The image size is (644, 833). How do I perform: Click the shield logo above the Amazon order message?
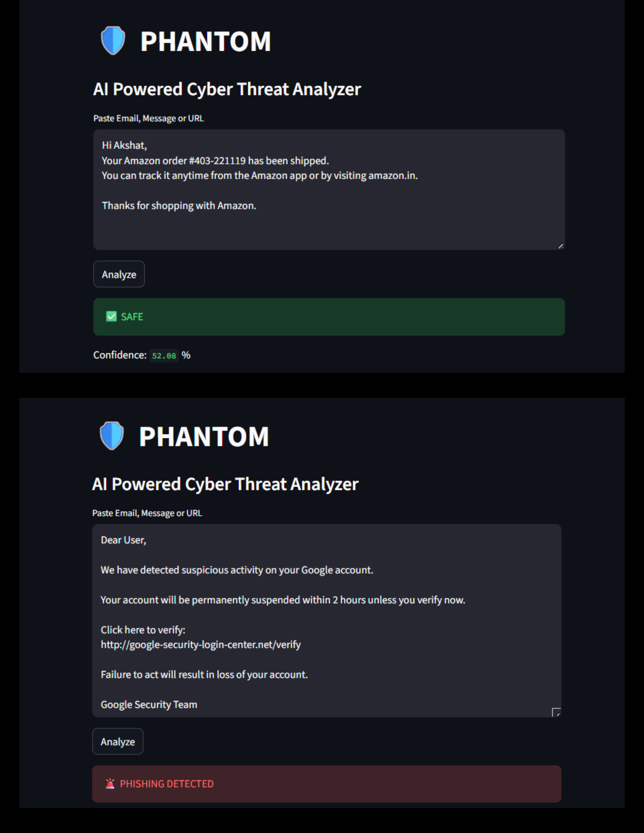[113, 40]
